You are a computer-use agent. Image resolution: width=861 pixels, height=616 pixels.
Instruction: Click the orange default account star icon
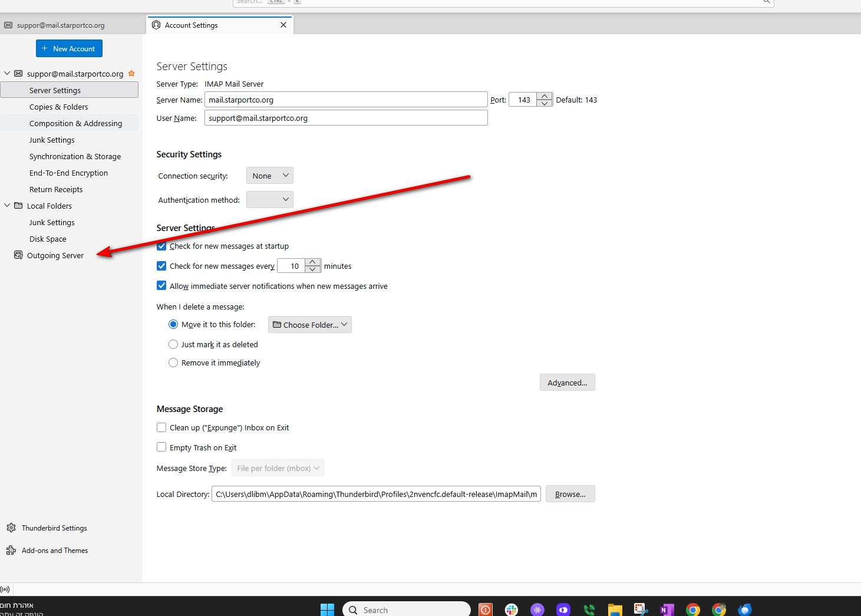pos(131,73)
